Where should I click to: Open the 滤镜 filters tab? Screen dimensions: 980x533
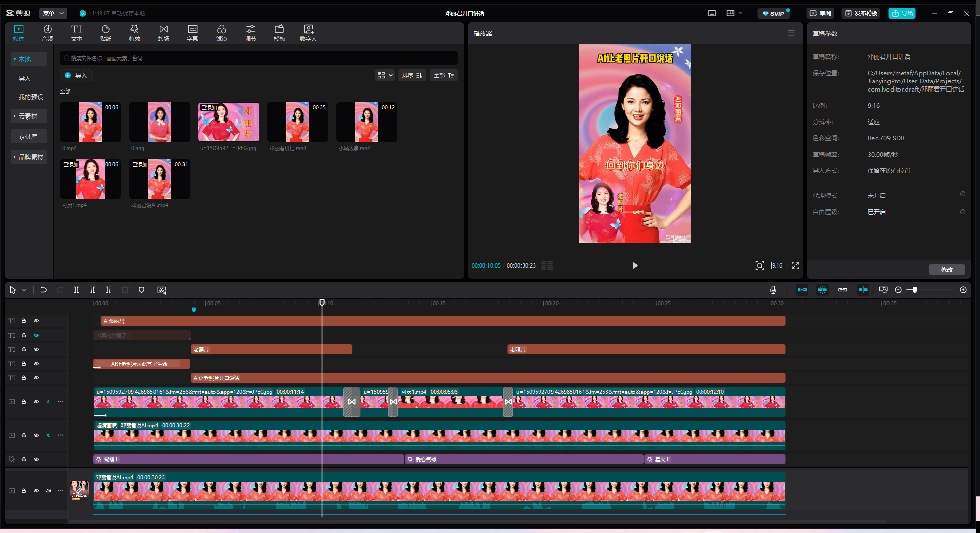222,33
